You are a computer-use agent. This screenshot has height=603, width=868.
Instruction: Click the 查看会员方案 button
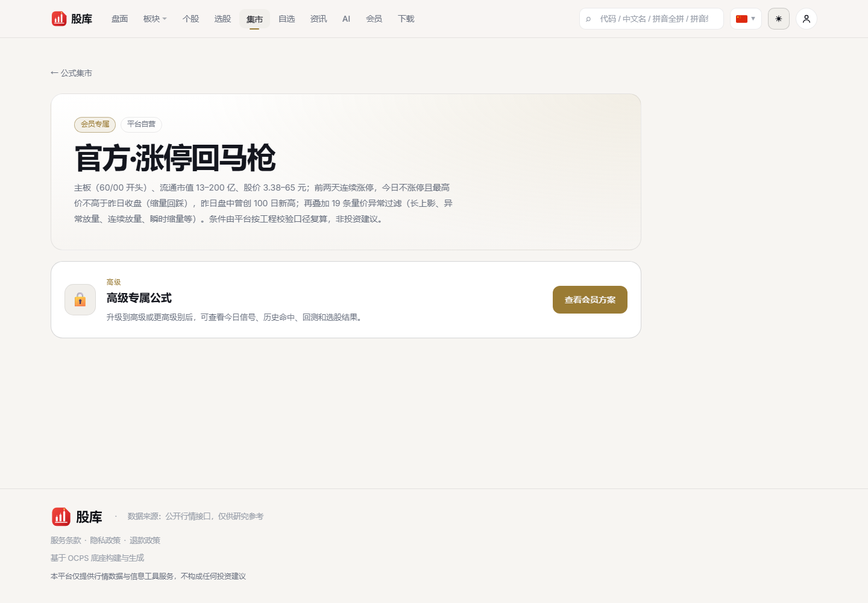[590, 300]
